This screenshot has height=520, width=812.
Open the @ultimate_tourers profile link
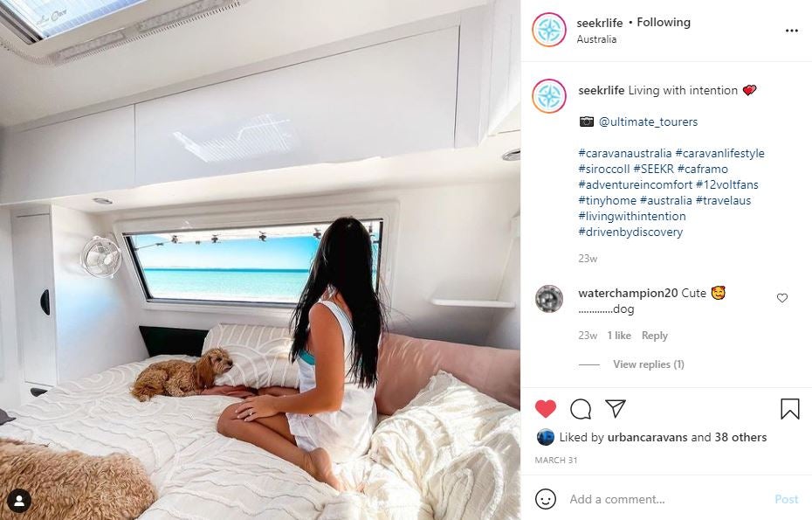coord(648,121)
